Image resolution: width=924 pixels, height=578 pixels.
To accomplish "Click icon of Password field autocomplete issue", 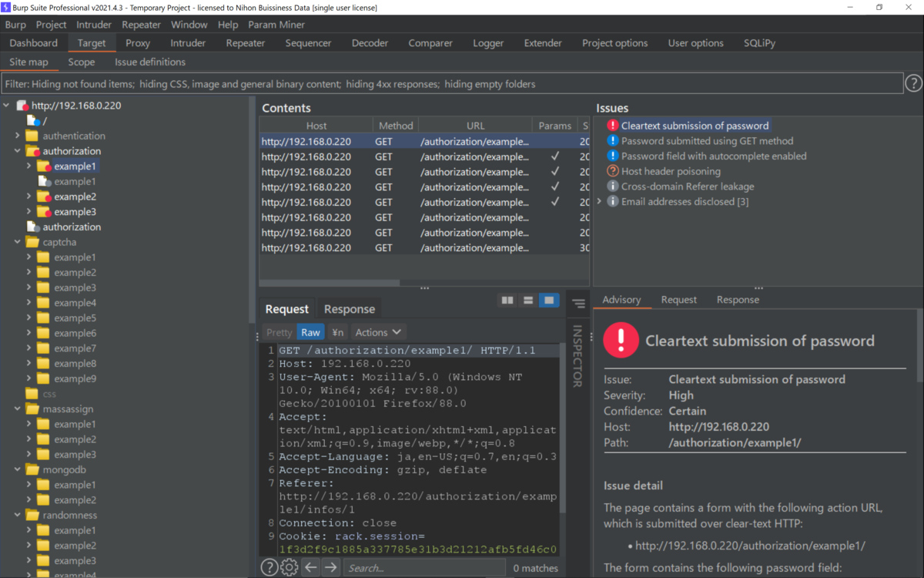I will 612,156.
